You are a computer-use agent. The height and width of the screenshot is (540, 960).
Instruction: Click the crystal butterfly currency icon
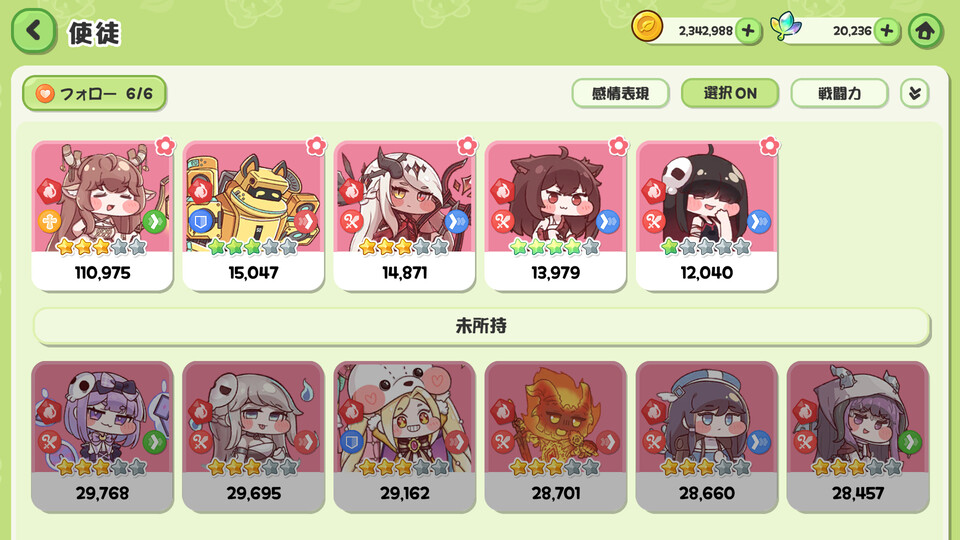pos(786,27)
